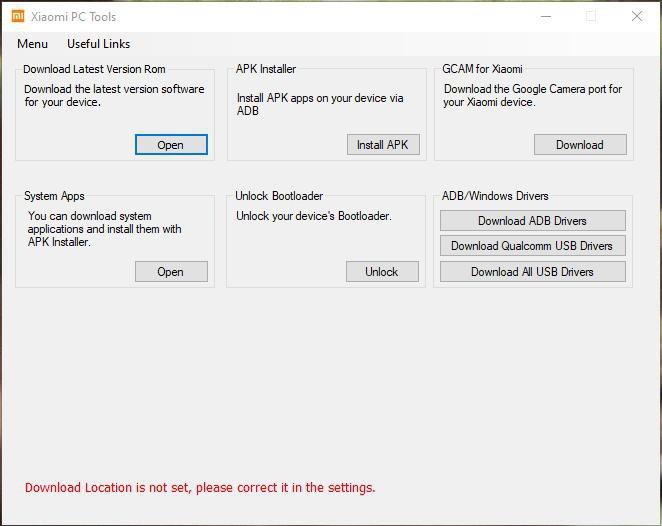Viewport: 662px width, 526px height.
Task: Click the 'APK Installer' group title
Action: pyautogui.click(x=266, y=69)
